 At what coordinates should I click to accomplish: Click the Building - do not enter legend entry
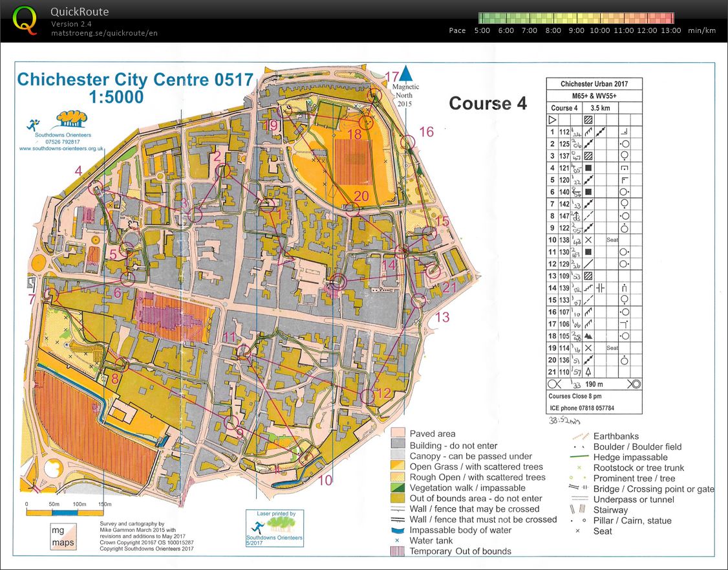[x=453, y=446]
